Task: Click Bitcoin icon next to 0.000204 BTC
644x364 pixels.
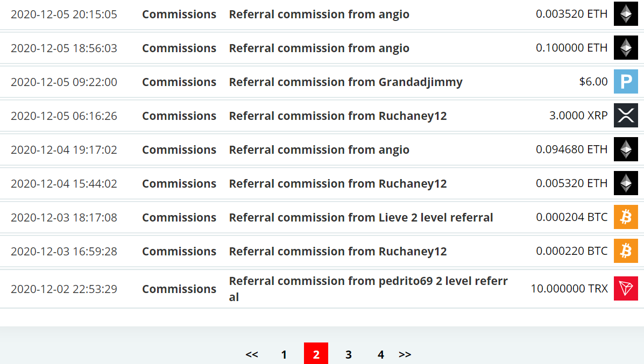Action: [626, 217]
